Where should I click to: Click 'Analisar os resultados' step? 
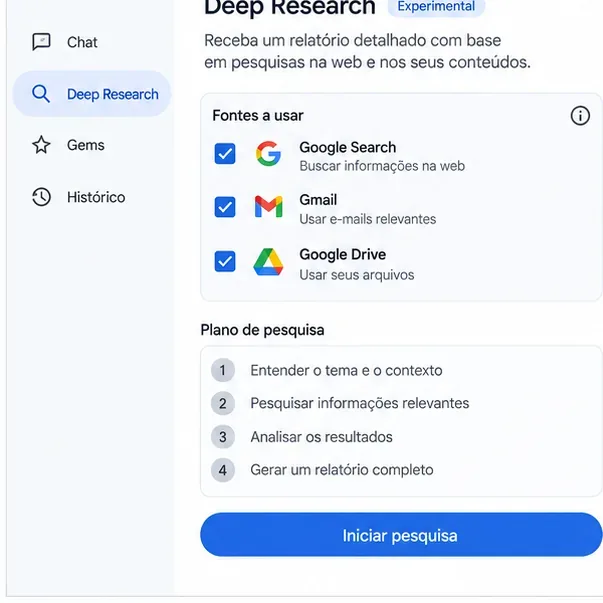click(x=321, y=437)
